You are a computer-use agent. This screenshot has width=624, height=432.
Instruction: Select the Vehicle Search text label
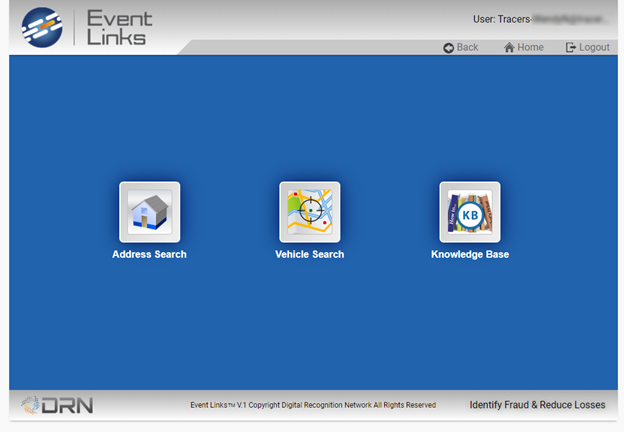(x=309, y=255)
